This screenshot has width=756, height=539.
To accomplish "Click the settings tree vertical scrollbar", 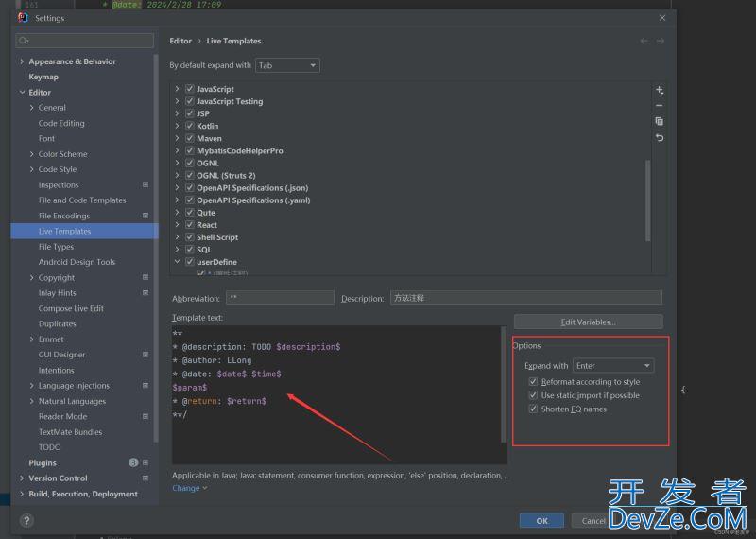I will (x=156, y=249).
